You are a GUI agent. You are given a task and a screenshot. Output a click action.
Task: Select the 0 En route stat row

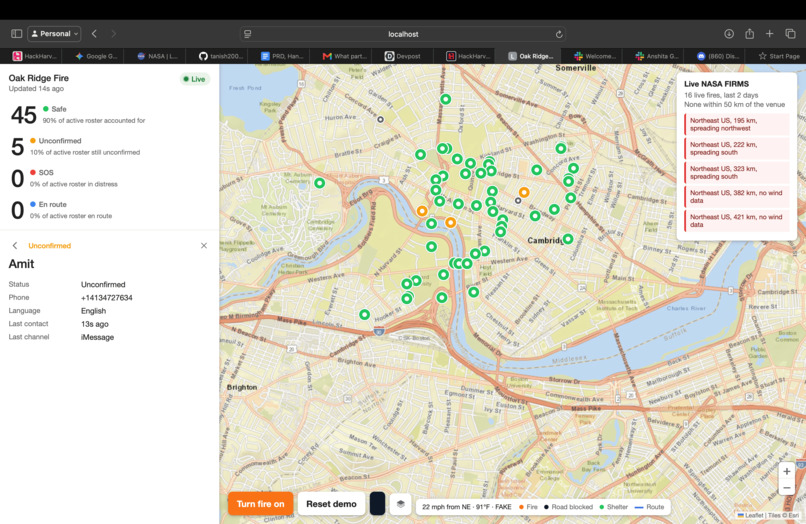pos(109,210)
